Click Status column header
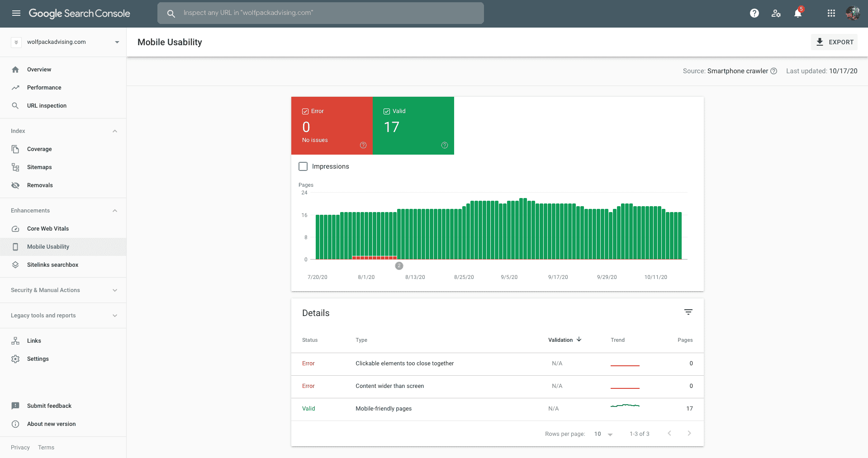 [x=310, y=340]
